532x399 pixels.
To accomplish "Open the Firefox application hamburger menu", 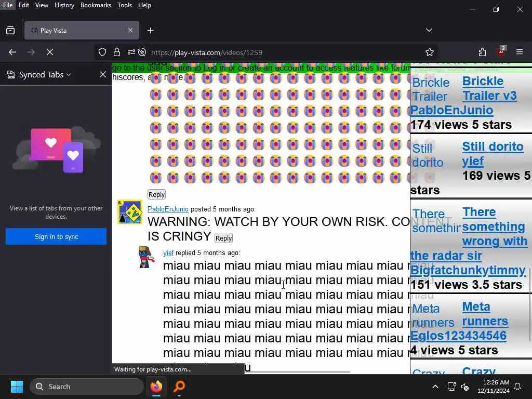I will pyautogui.click(x=520, y=52).
